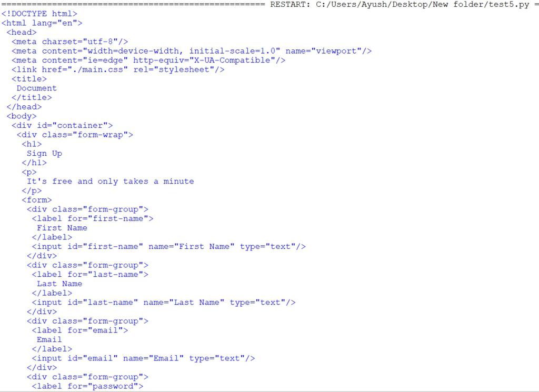Click the viewport meta tag line
This screenshot has width=539, height=392.
(192, 51)
